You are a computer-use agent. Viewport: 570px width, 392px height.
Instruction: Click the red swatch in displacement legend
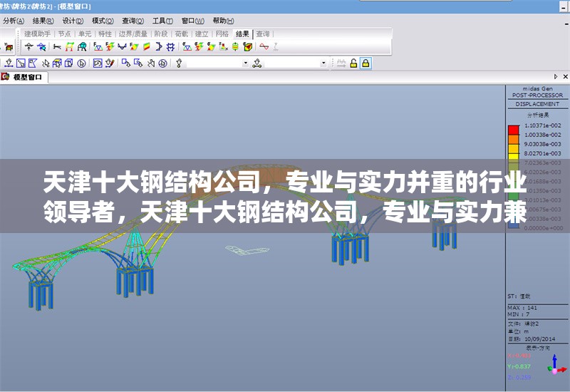click(513, 129)
